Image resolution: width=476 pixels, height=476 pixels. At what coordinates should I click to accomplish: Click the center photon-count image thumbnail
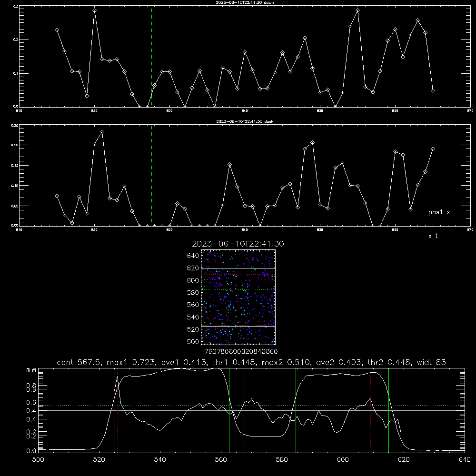click(x=238, y=297)
